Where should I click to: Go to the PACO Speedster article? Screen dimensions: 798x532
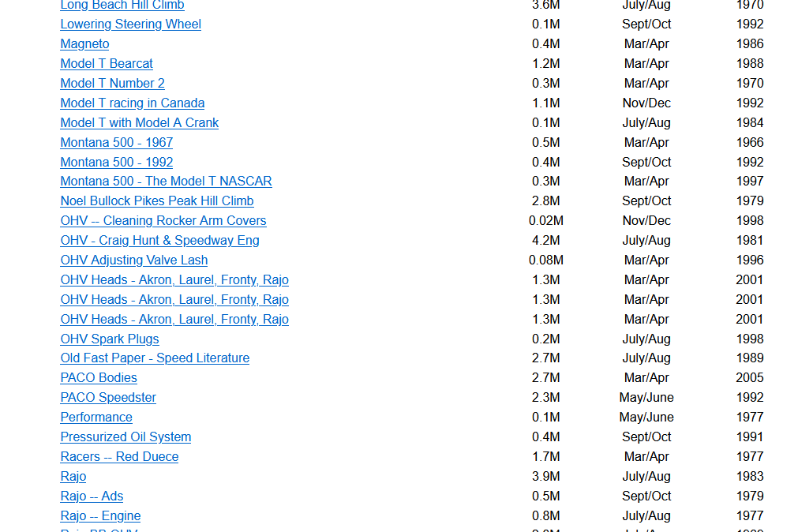pos(108,398)
